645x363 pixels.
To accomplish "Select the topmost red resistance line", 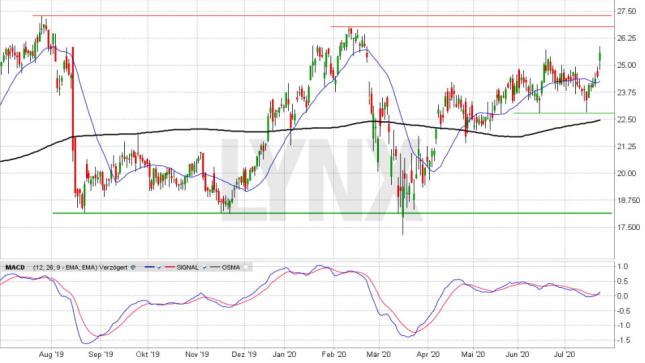I will [322, 16].
